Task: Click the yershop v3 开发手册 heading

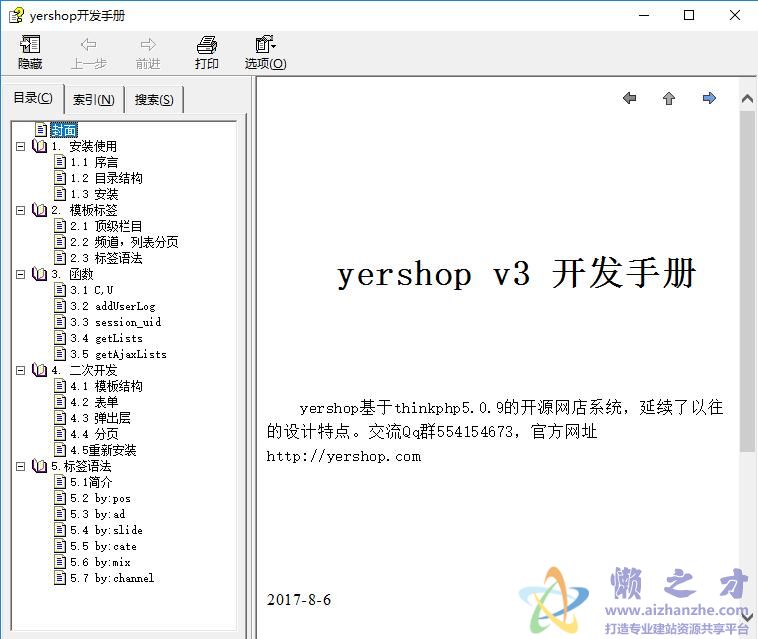Action: click(x=517, y=274)
